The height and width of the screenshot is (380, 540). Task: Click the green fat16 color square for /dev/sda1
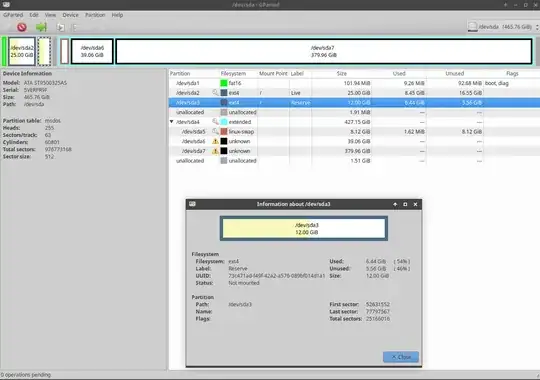coord(224,83)
